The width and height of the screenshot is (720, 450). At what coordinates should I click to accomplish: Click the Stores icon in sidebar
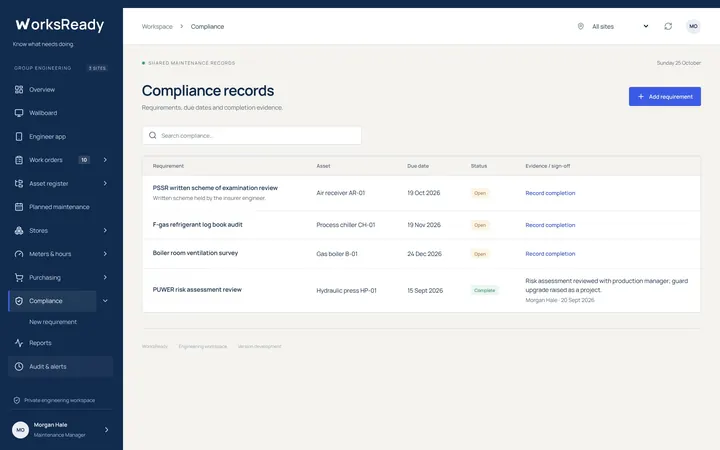point(19,231)
